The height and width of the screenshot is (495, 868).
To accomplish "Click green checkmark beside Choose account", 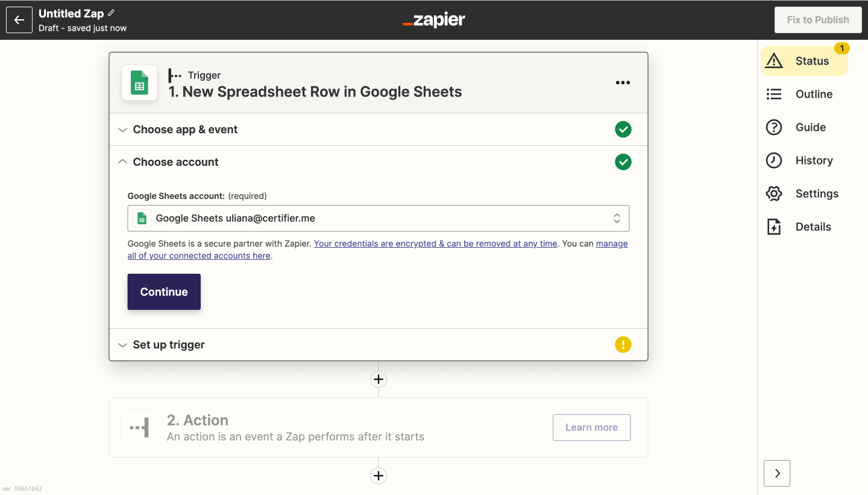I will pos(623,162).
